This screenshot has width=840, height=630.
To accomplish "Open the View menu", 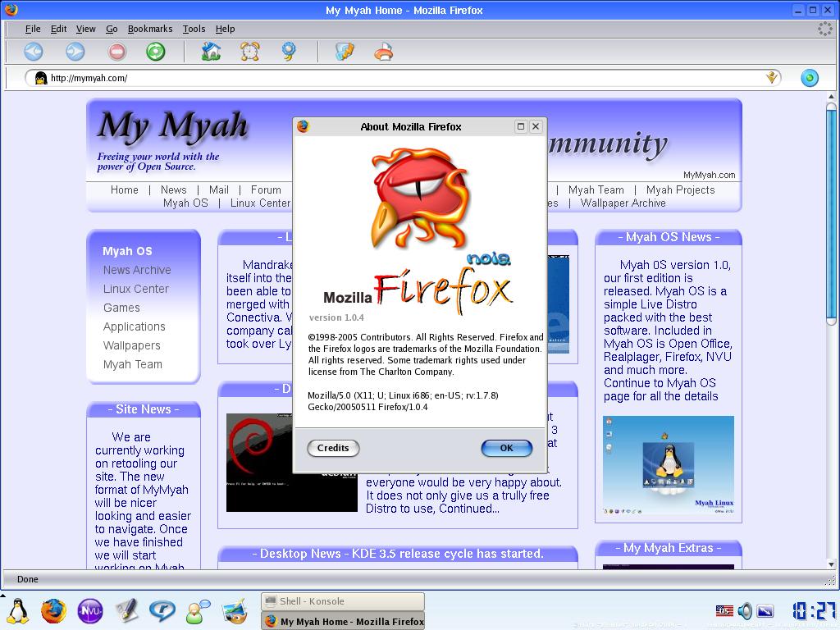I will (85, 29).
